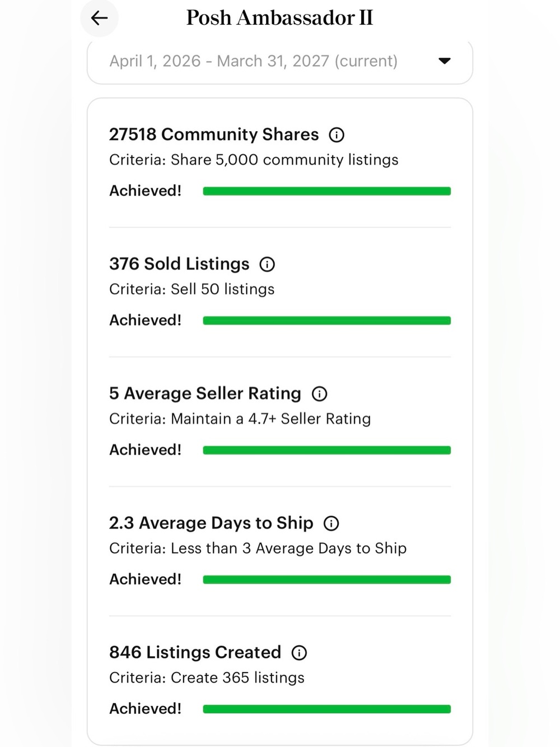Click the Sold Listings progress bar
This screenshot has height=747, width=560.
[327, 321]
